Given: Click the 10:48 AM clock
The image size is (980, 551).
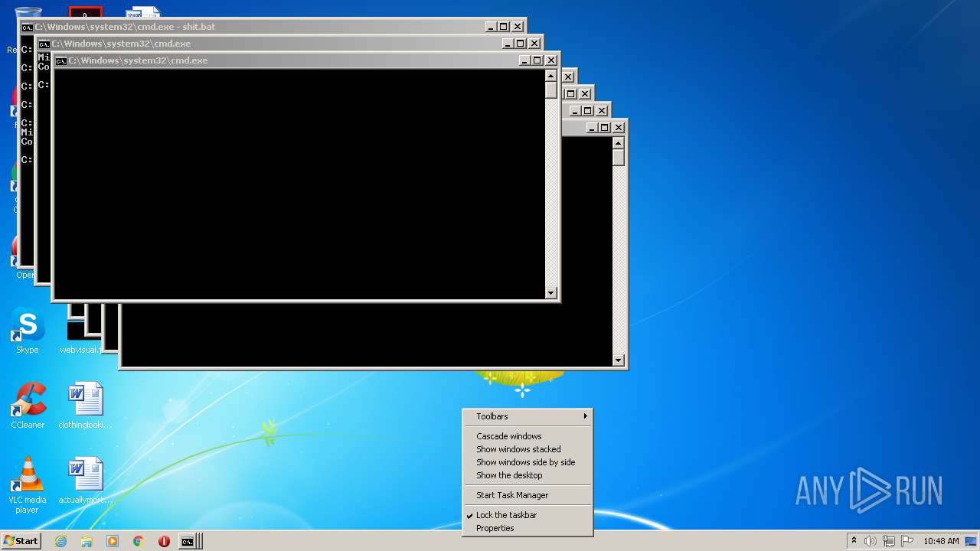Looking at the screenshot, I should point(941,541).
